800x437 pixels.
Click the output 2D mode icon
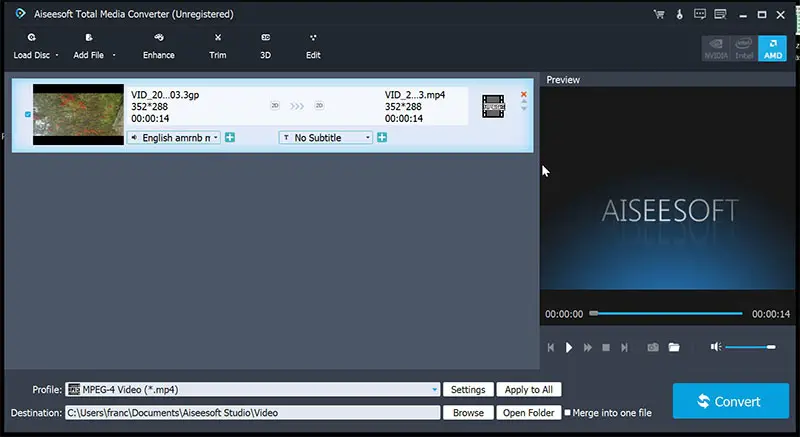319,106
